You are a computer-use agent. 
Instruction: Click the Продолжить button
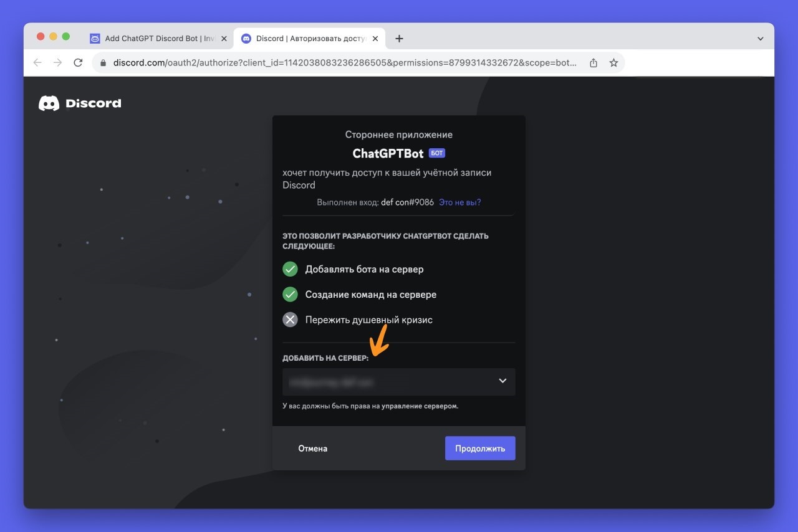coord(480,449)
